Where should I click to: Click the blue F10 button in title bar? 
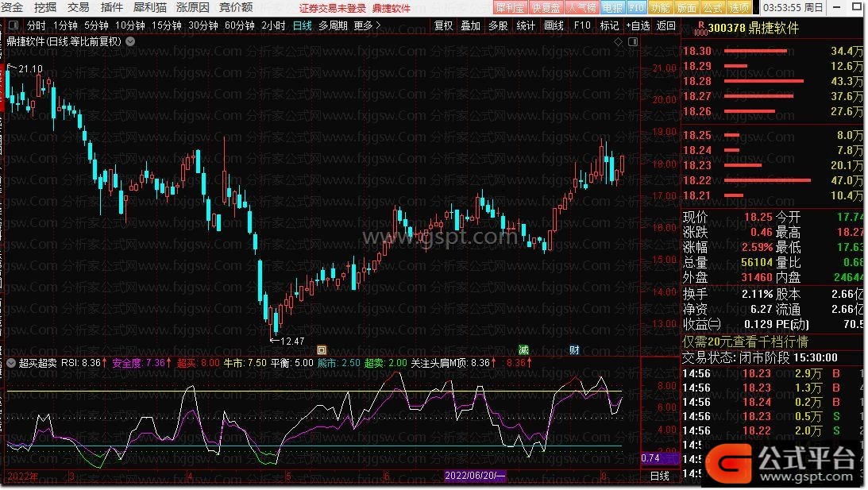point(637,8)
